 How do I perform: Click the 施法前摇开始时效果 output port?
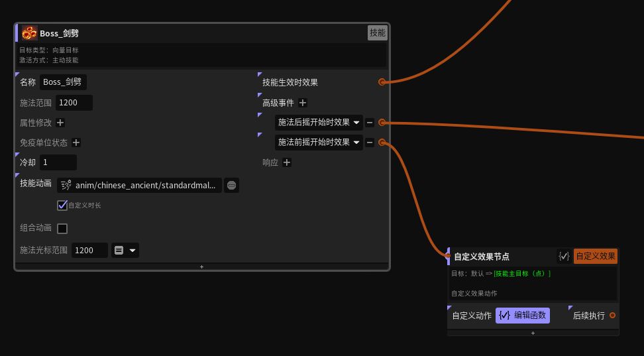382,143
